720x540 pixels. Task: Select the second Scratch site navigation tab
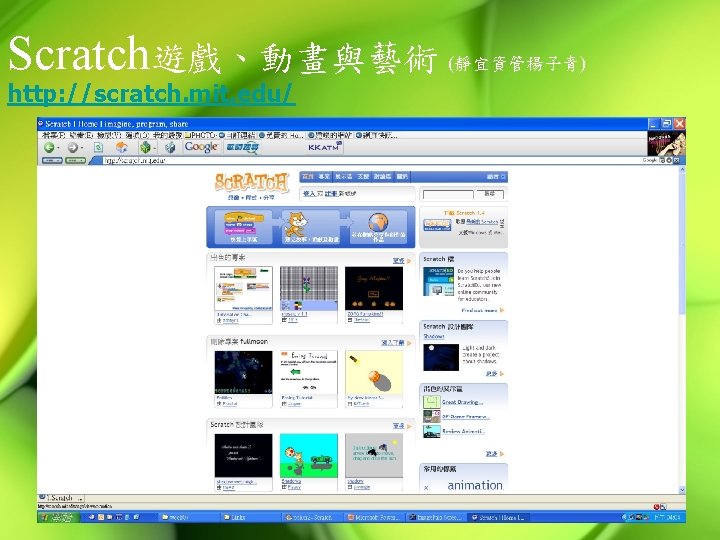coord(324,177)
